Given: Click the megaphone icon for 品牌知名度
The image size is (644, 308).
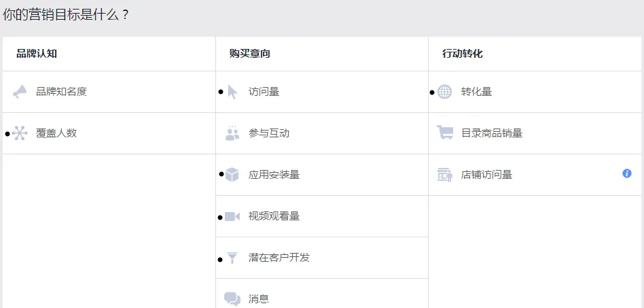Looking at the screenshot, I should point(20,92).
